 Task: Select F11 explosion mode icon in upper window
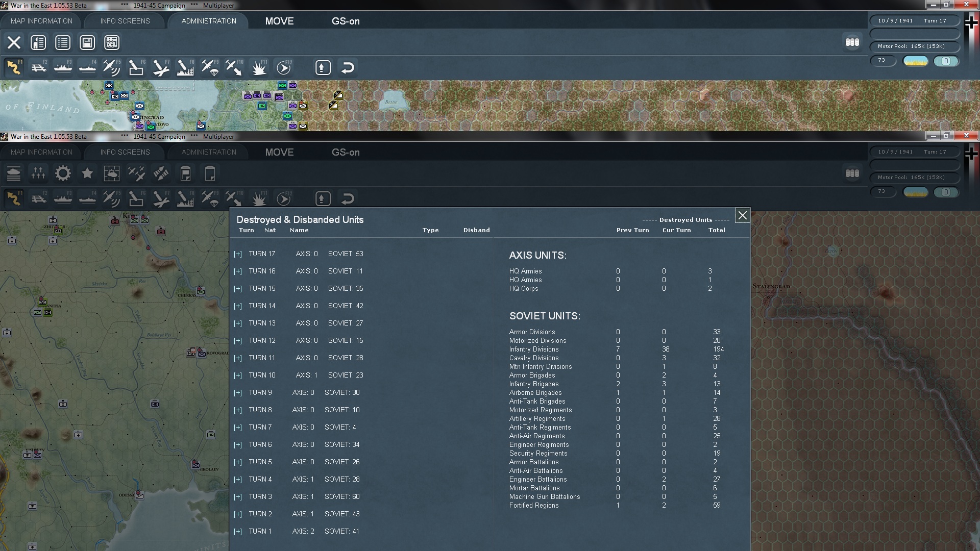coord(259,67)
